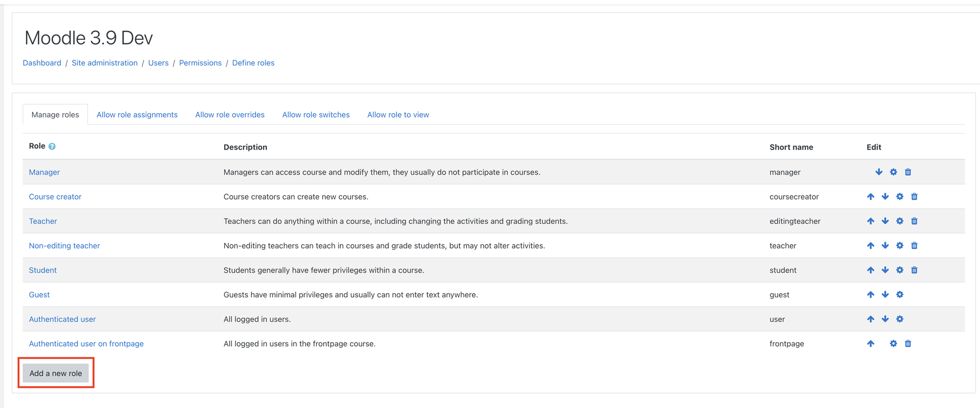
Task: Go to Dashboard breadcrumb
Action: tap(42, 63)
